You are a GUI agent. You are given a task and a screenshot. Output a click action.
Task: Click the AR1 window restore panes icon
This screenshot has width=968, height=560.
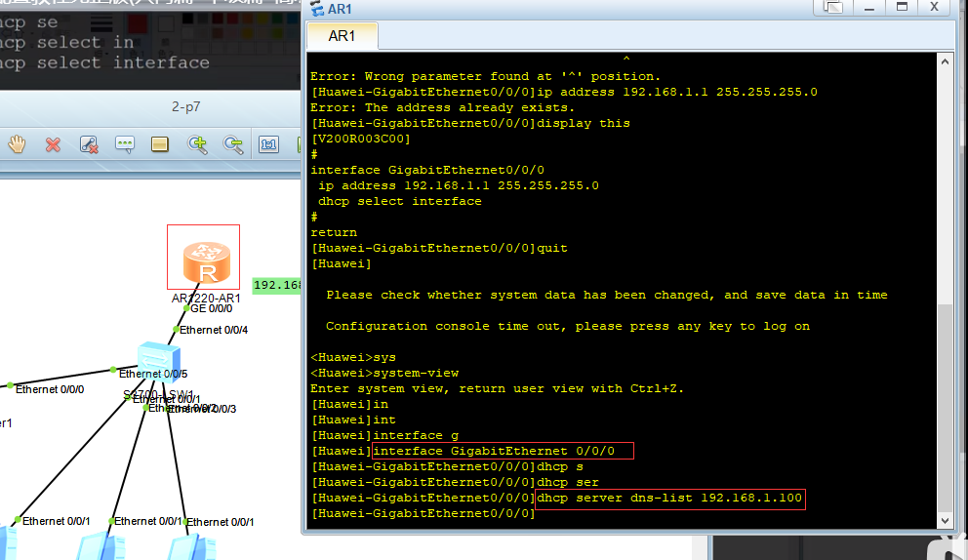(x=832, y=7)
